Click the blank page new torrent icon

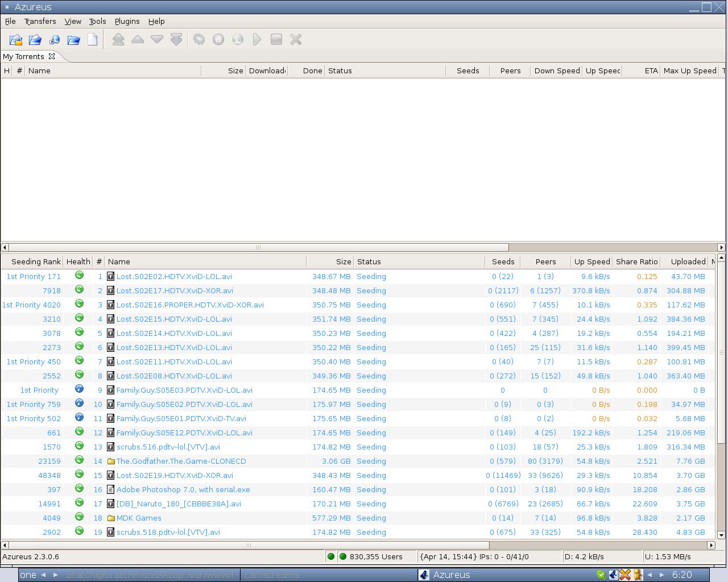click(x=93, y=40)
